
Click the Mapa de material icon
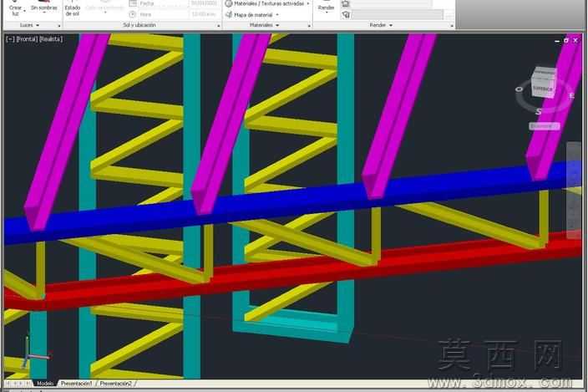pyautogui.click(x=229, y=15)
